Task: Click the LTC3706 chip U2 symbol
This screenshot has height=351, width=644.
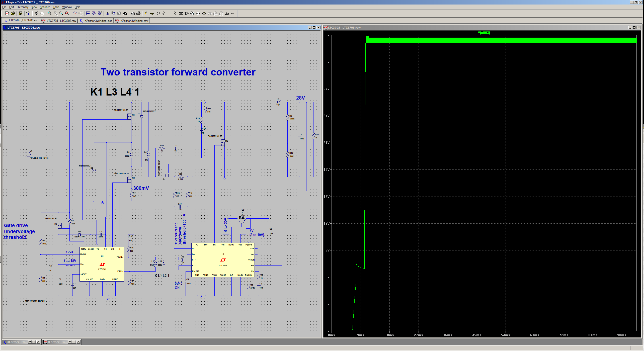Action: click(223, 260)
